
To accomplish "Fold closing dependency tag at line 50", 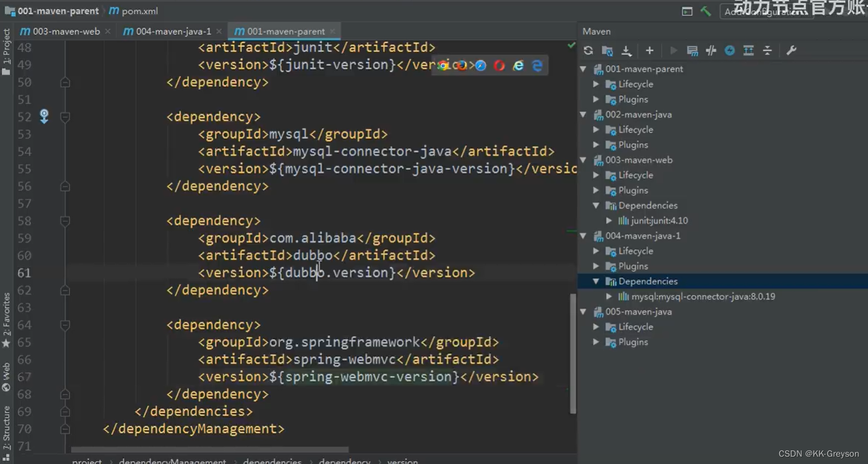I will (x=65, y=82).
